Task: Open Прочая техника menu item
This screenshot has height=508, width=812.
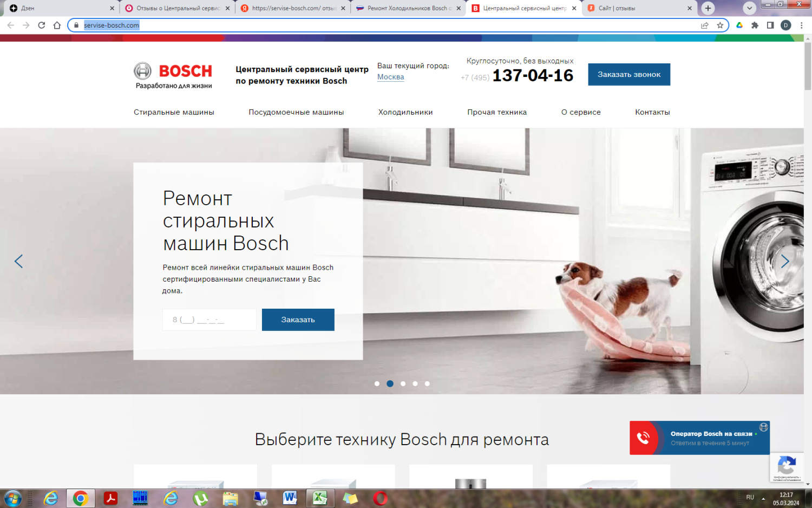Action: (497, 112)
